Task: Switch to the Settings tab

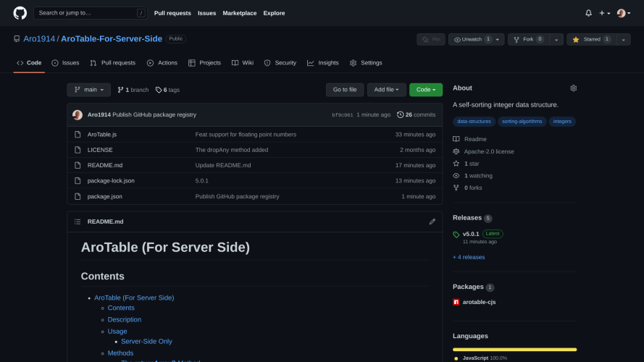Action: coord(366,63)
